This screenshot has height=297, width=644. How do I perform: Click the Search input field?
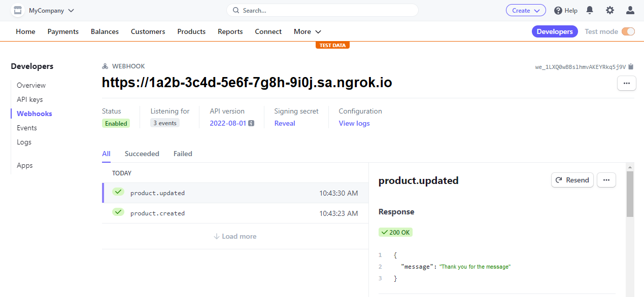tap(322, 10)
